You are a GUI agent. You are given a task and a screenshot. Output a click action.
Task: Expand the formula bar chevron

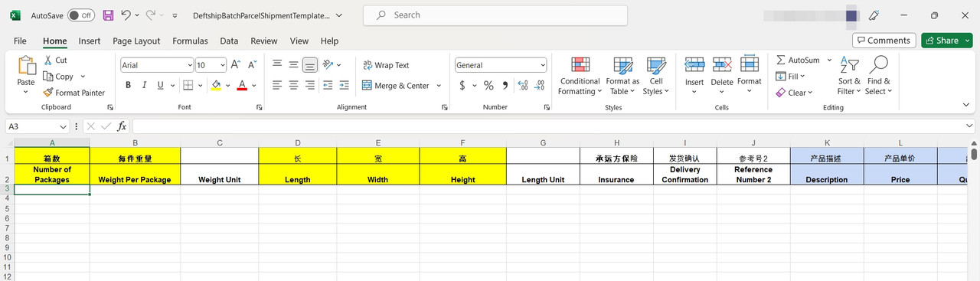pos(969,126)
